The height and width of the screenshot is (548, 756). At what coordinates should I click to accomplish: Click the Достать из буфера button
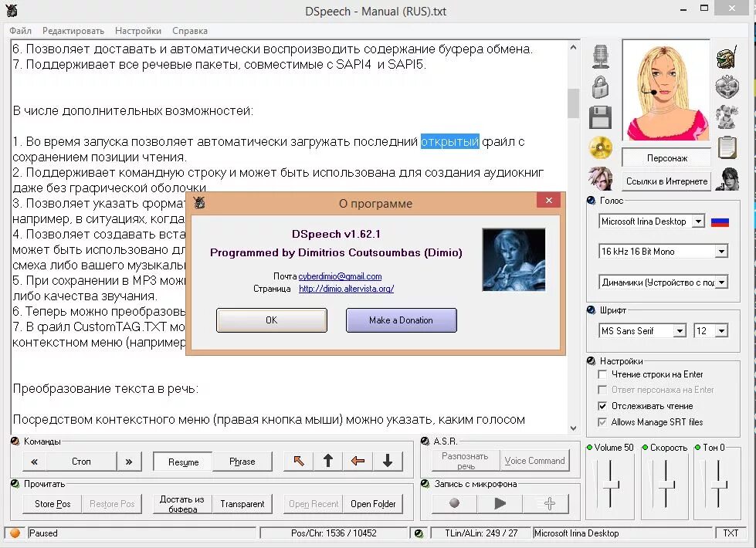(x=182, y=504)
